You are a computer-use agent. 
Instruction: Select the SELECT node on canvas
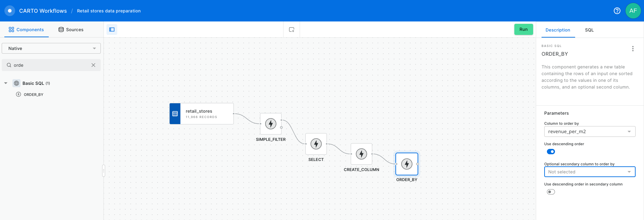tap(316, 144)
